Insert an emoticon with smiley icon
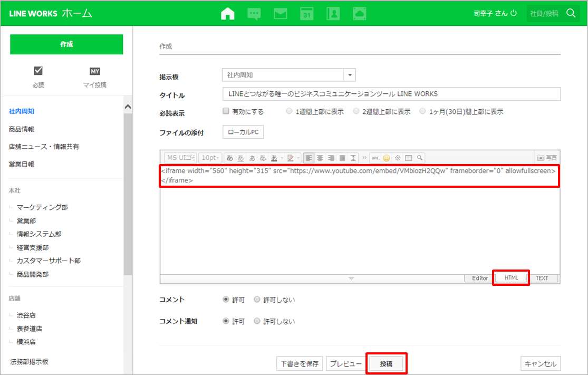 (387, 158)
